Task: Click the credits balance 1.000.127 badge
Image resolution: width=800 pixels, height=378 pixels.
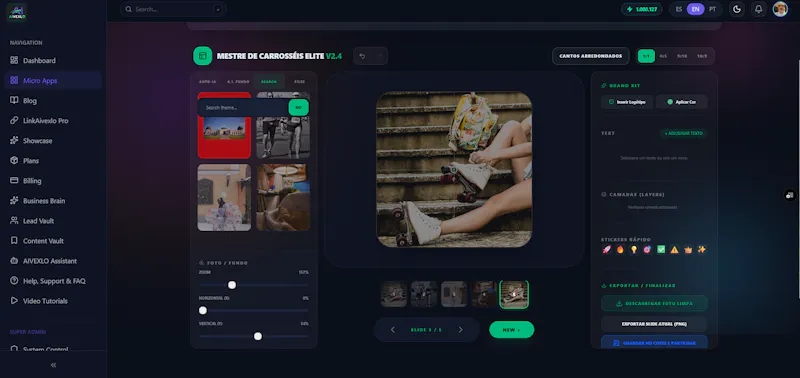Action: click(642, 9)
